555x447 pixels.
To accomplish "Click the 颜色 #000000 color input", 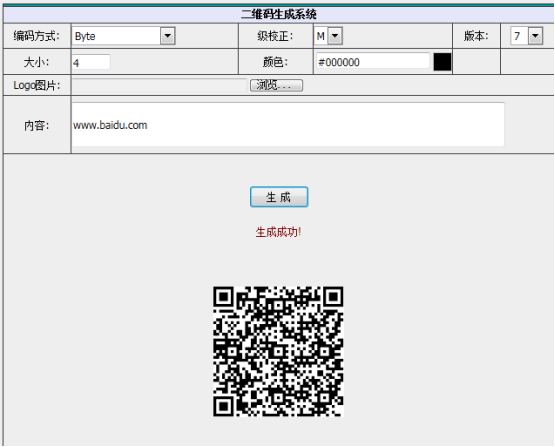I will pyautogui.click(x=373, y=62).
